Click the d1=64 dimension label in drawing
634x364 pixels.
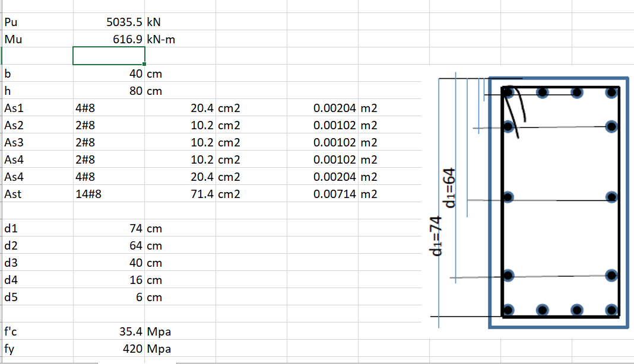449,188
